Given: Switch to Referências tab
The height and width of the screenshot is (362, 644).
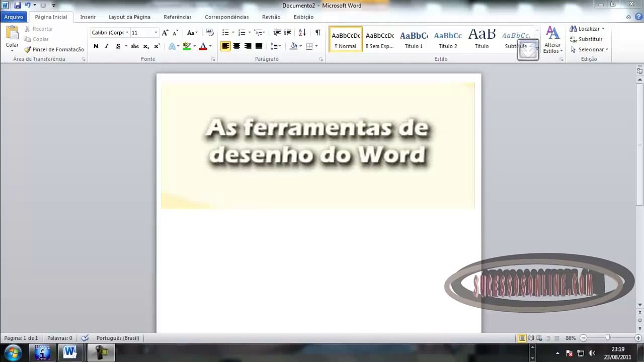Looking at the screenshot, I should pyautogui.click(x=177, y=17).
